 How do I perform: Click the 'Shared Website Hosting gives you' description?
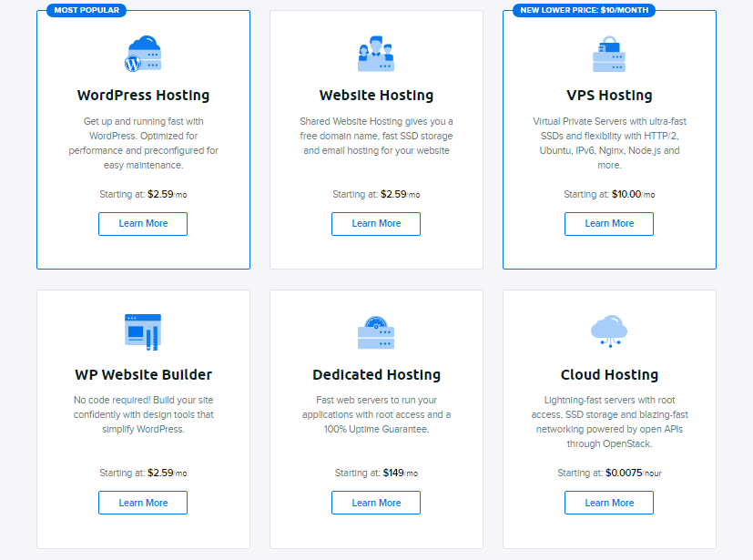376,136
